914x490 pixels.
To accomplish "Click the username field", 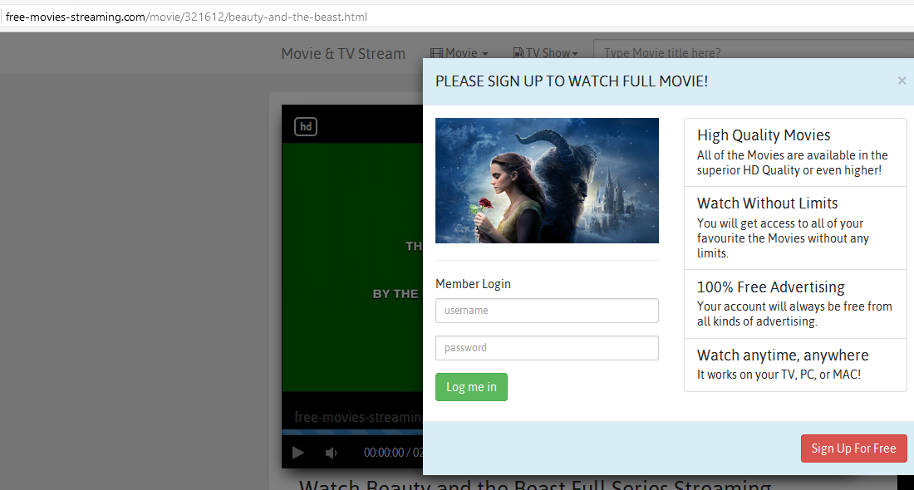I will tap(546, 311).
